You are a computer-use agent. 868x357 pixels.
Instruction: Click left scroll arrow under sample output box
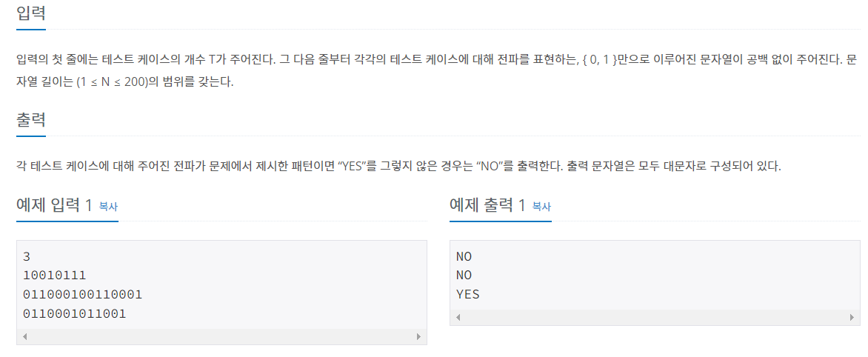click(x=458, y=317)
